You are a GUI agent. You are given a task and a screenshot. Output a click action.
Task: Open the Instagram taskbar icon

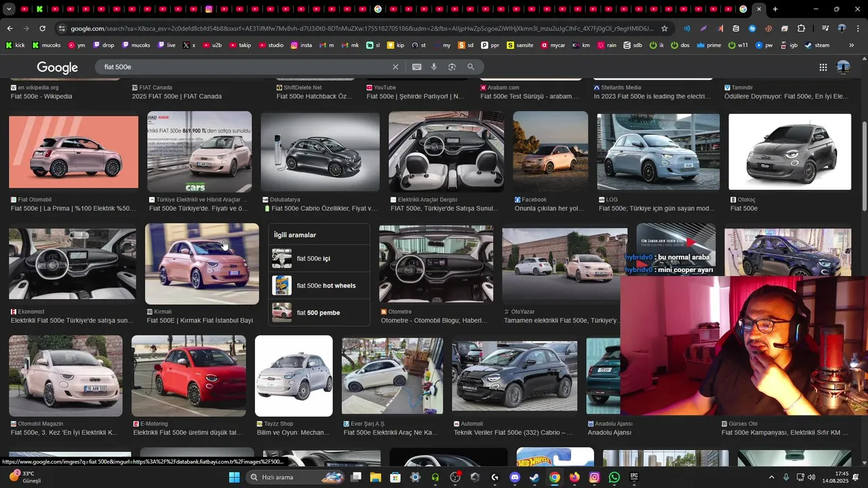pyautogui.click(x=594, y=477)
